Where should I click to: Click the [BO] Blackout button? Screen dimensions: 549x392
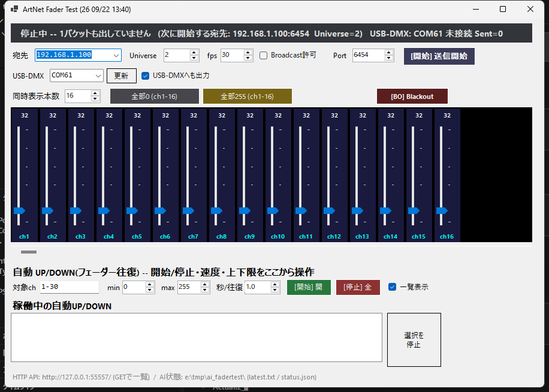(412, 97)
